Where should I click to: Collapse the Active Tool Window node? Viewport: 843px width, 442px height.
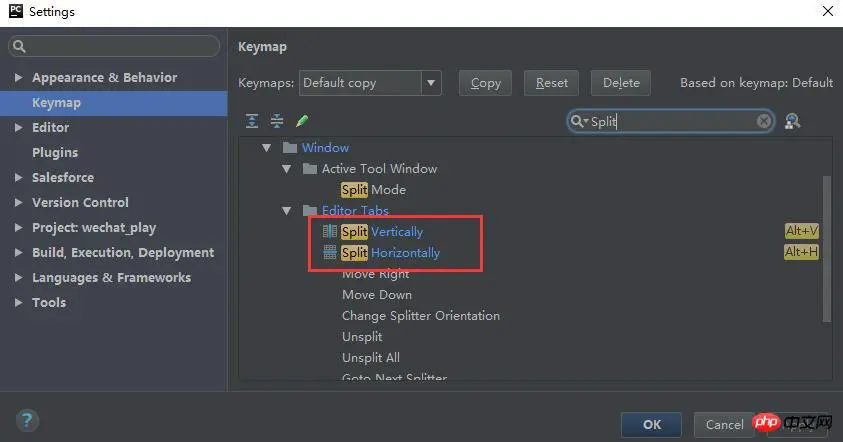click(287, 169)
